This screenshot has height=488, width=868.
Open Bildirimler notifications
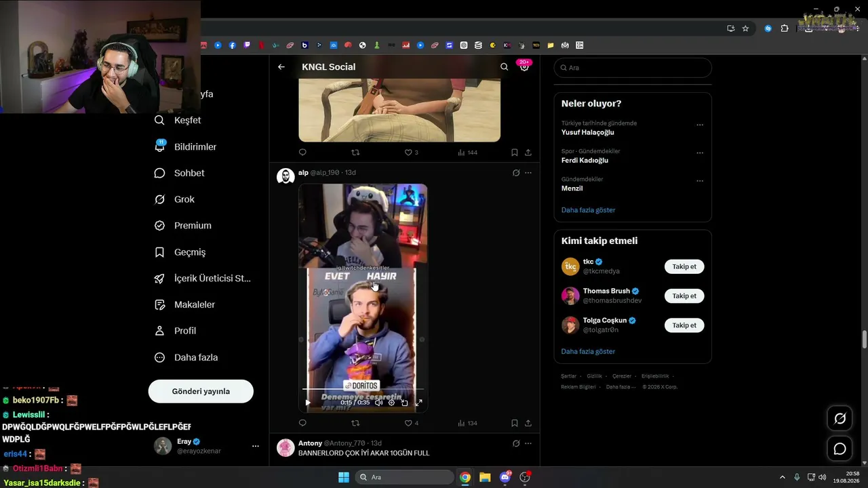point(186,146)
